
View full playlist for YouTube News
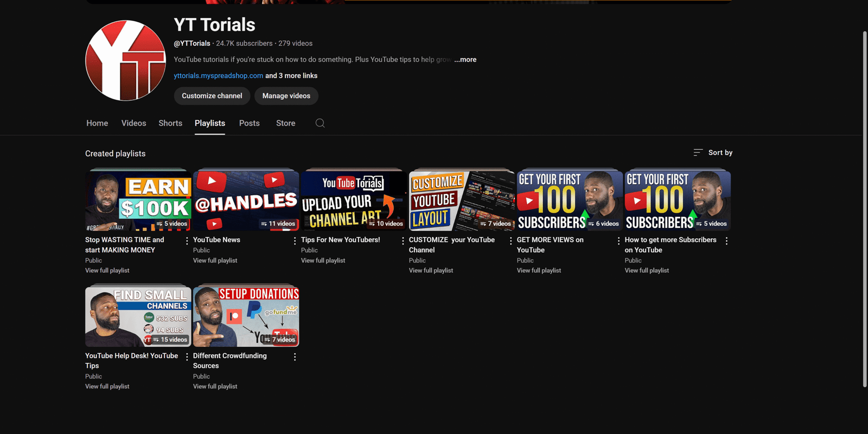(215, 260)
